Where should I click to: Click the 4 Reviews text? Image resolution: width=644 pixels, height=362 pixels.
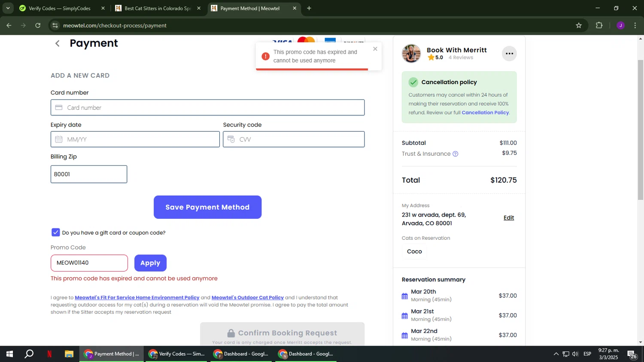click(461, 57)
